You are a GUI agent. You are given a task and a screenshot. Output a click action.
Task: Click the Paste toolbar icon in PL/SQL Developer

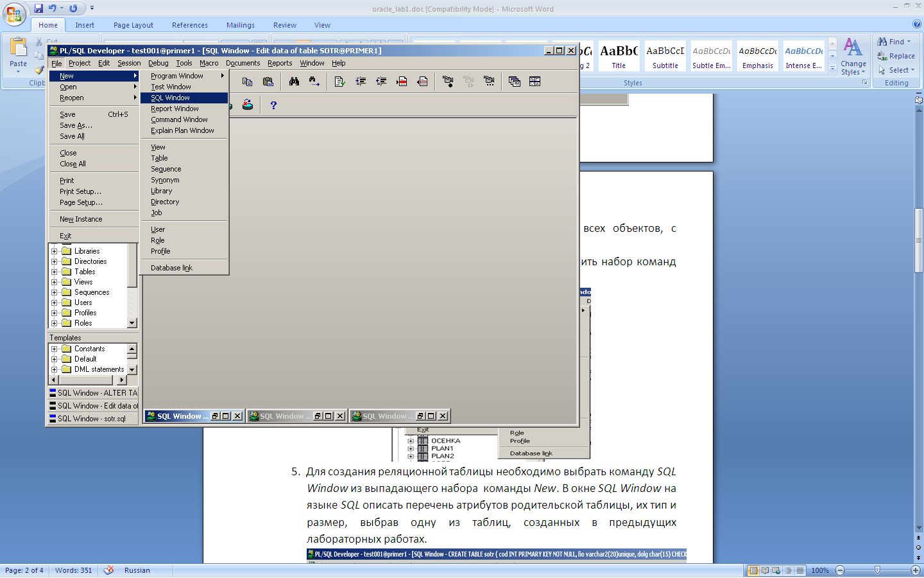point(268,82)
